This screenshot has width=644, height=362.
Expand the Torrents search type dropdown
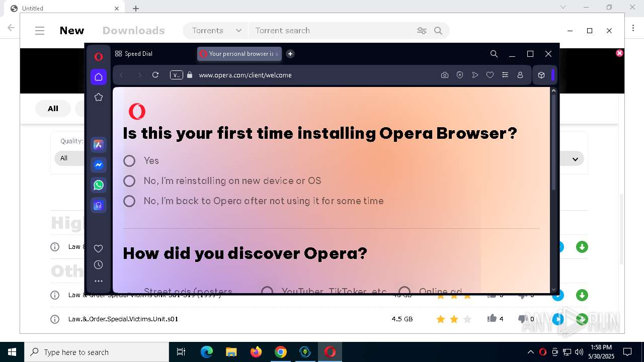216,31
